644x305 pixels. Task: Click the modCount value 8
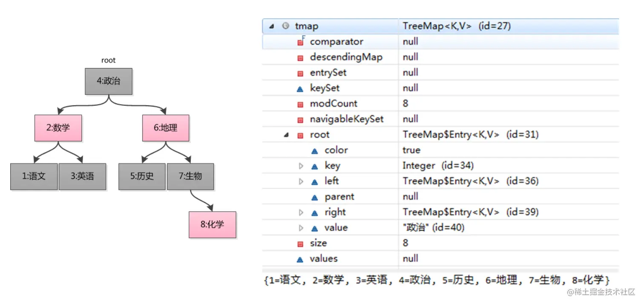(x=405, y=104)
